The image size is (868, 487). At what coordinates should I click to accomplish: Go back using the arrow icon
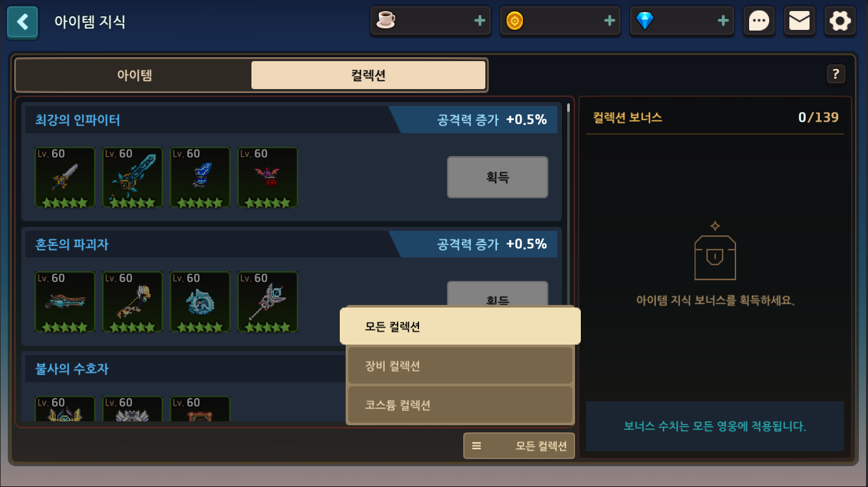tap(23, 22)
